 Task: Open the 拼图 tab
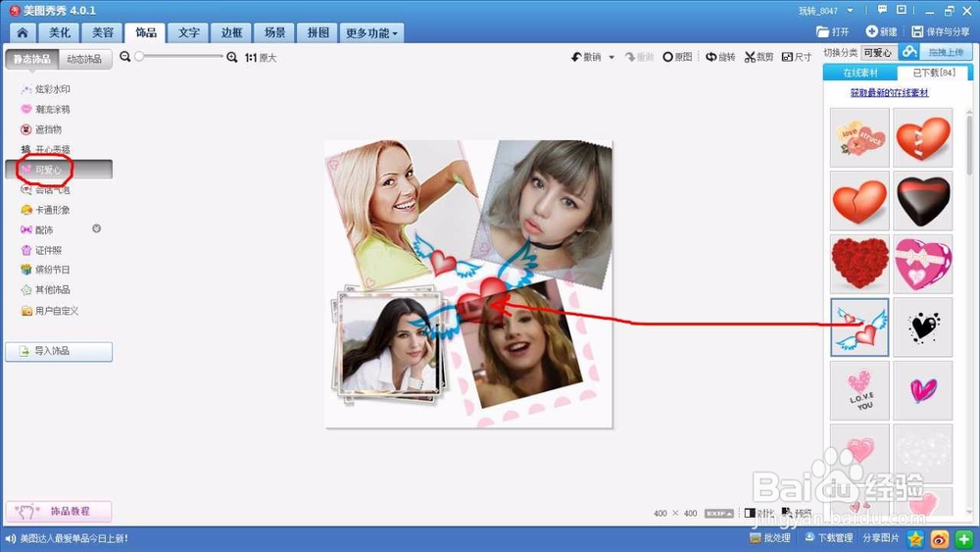318,32
